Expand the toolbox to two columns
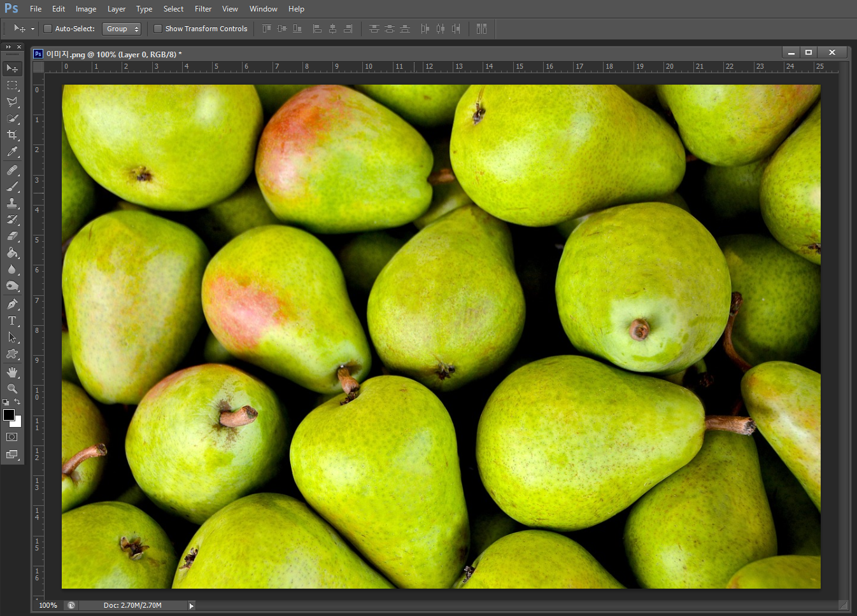857x616 pixels. [x=8, y=47]
